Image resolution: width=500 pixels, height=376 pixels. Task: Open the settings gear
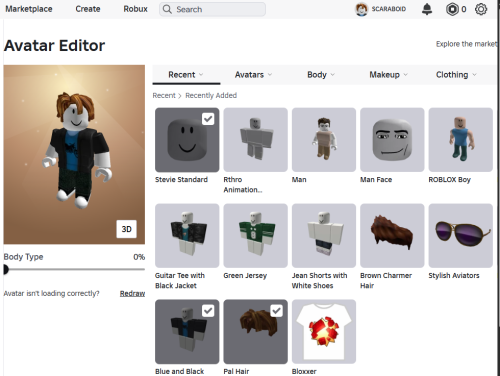point(481,9)
